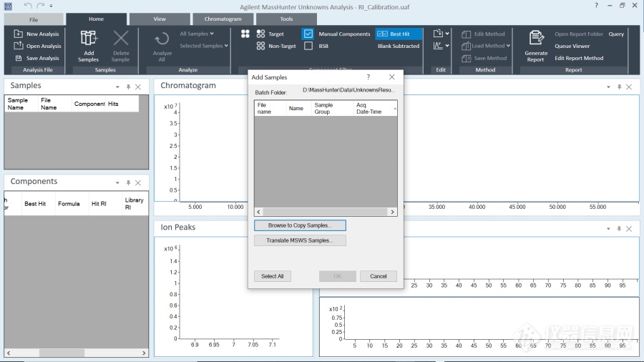
Task: Open the Load Method dropdown arrow
Action: click(508, 46)
